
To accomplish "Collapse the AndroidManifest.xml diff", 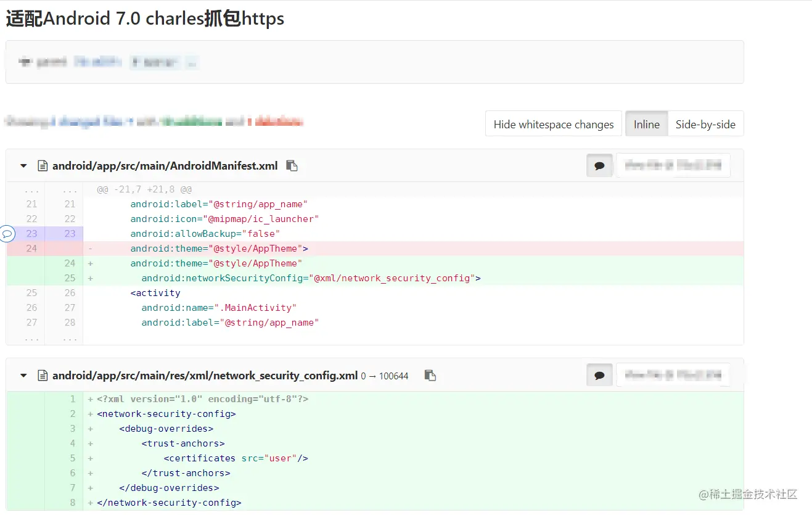I will (23, 166).
